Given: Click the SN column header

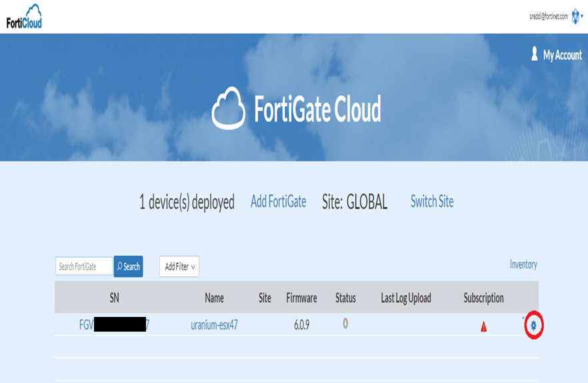Looking at the screenshot, I should tap(115, 298).
